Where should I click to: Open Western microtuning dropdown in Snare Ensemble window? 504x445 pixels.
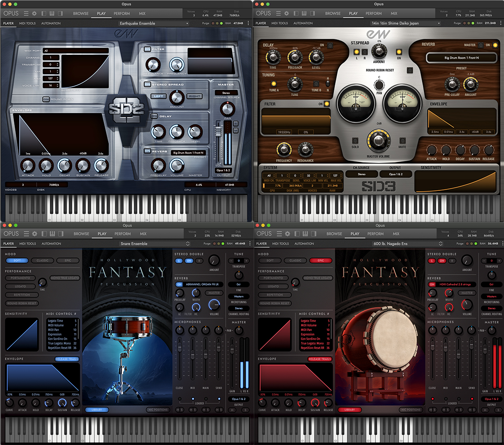tap(239, 296)
